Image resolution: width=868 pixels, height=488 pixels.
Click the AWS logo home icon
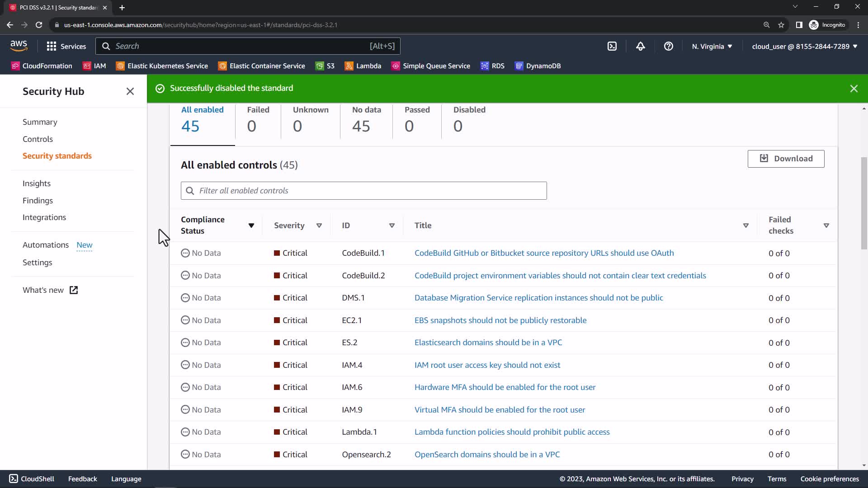[x=19, y=45]
